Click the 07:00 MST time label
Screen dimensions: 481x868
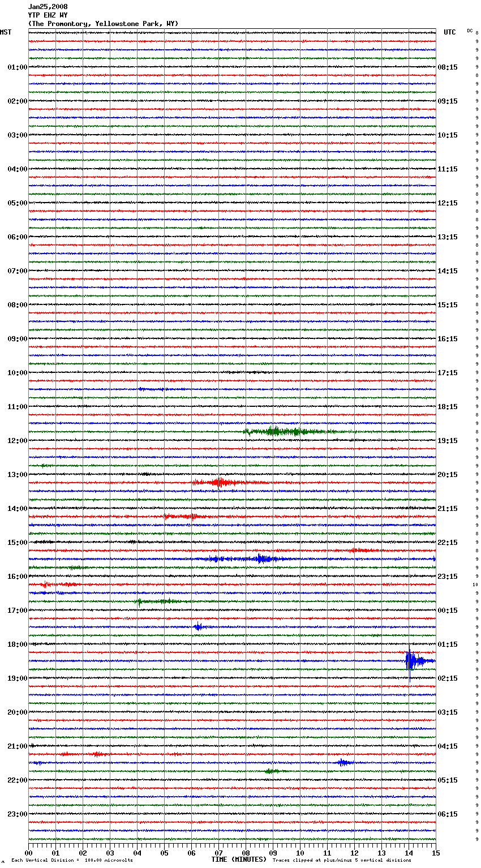18,271
